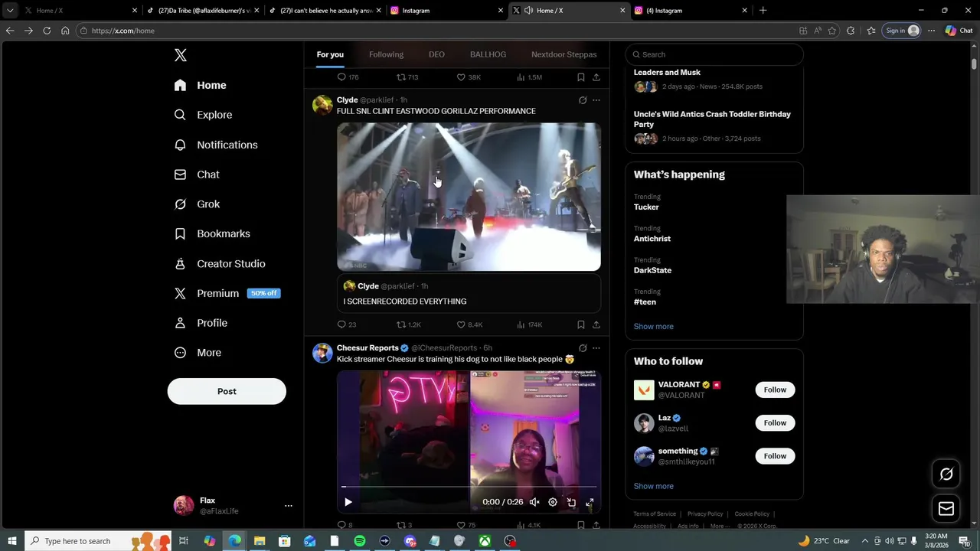This screenshot has width=980, height=551.
Task: Play the Cheesur Reports video
Action: pos(348,502)
